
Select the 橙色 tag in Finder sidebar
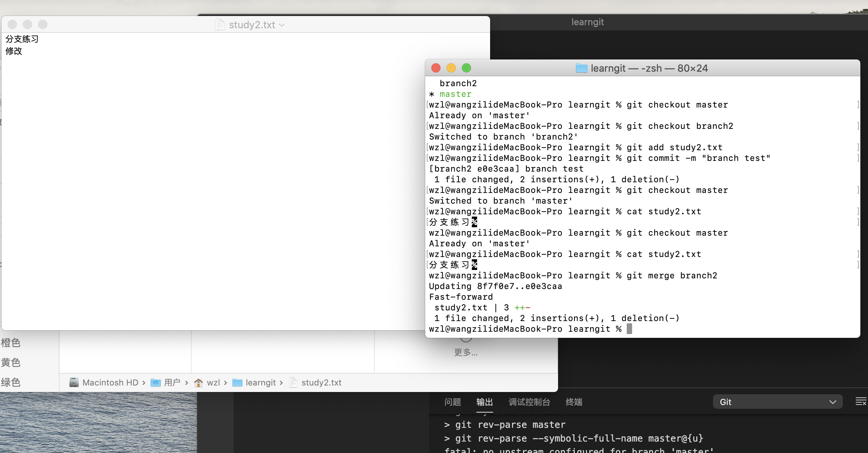click(11, 343)
